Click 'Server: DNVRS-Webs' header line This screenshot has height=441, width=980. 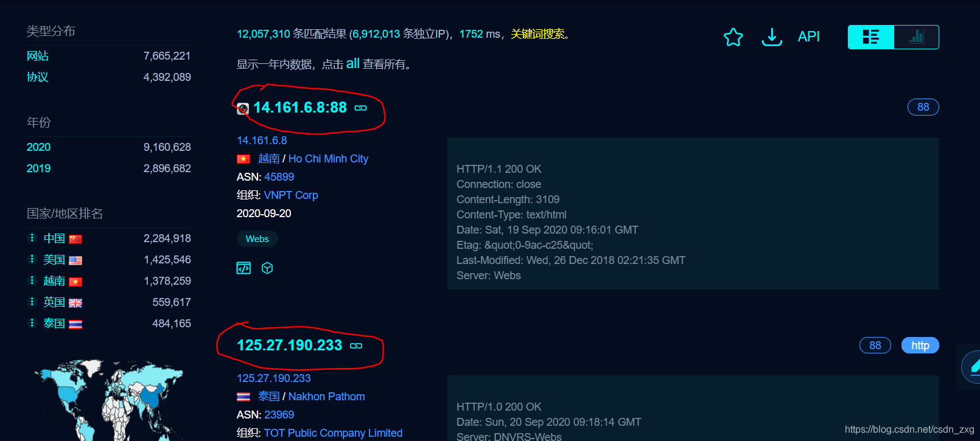[x=509, y=436]
